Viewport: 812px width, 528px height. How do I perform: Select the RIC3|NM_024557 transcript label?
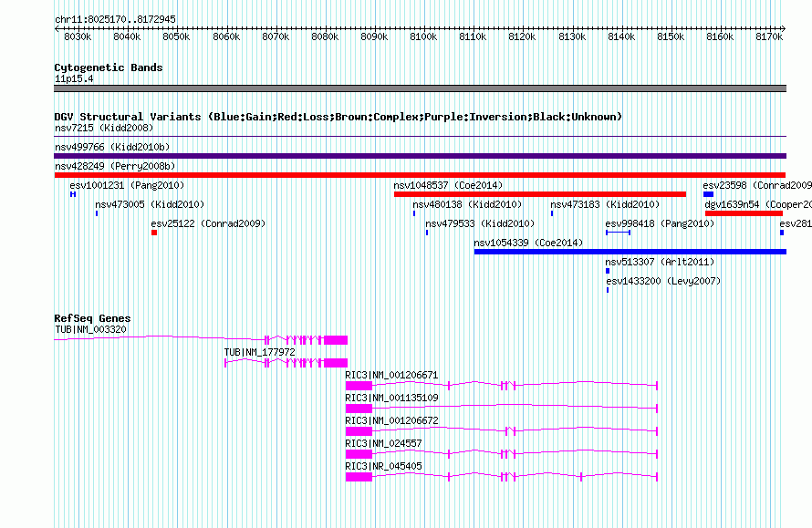tap(384, 443)
